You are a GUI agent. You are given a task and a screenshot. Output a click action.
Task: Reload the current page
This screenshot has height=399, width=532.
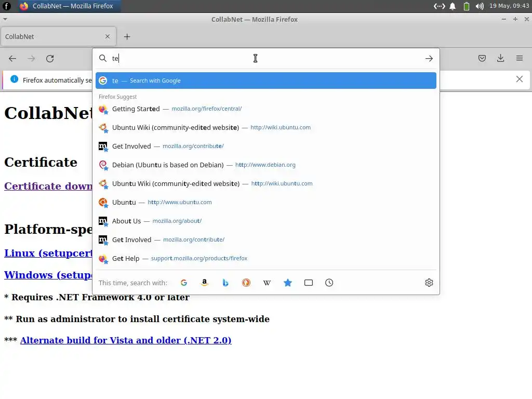50,58
